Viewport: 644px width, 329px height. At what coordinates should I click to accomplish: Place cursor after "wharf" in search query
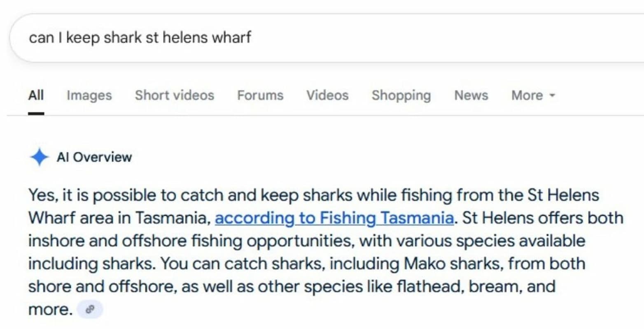(x=252, y=38)
